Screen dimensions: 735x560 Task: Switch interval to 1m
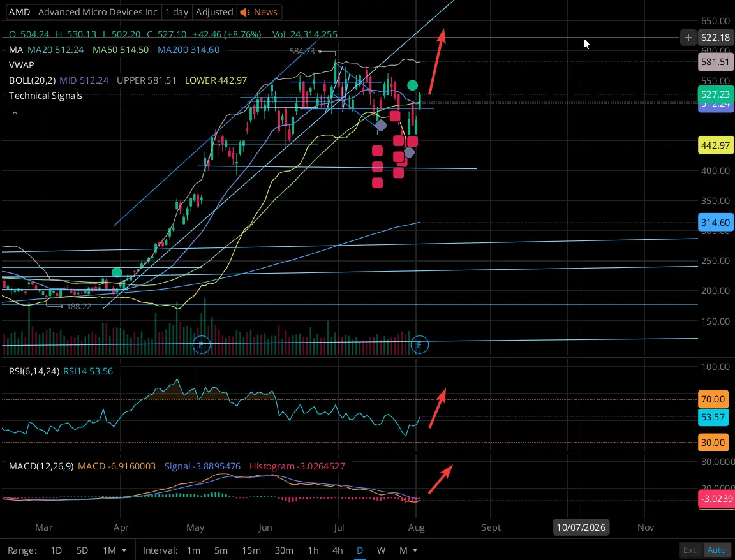[x=193, y=550]
